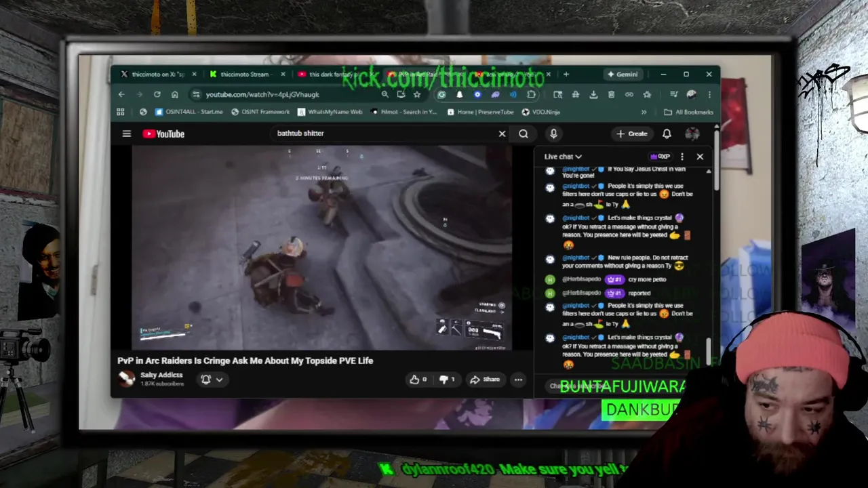Click the 0XP badge in chat header

click(660, 157)
